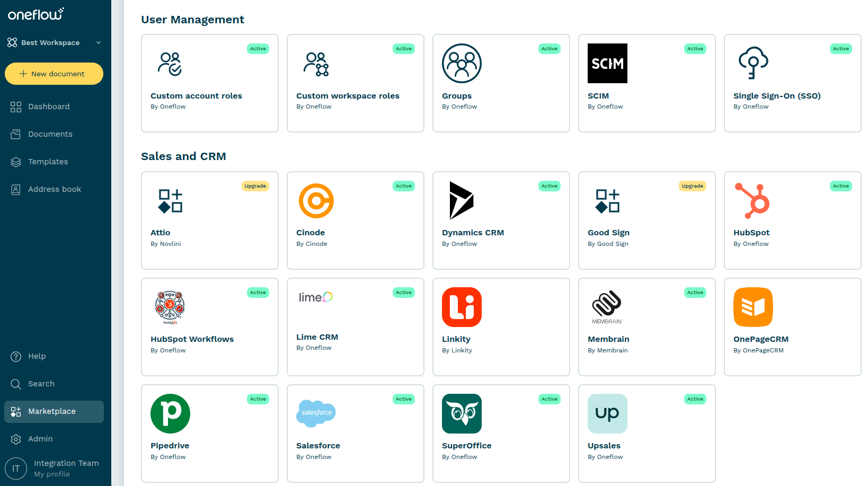The height and width of the screenshot is (486, 868).
Task: Open the Best Workspace dropdown
Action: coord(54,42)
